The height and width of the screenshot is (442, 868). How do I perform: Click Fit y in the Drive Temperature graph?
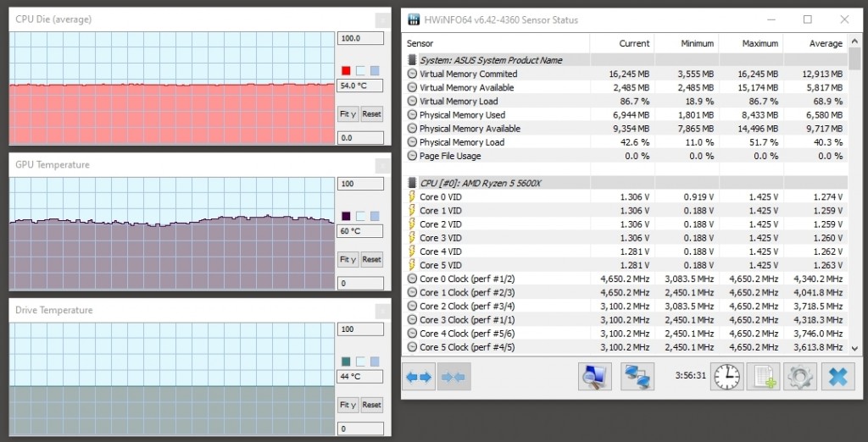point(348,405)
